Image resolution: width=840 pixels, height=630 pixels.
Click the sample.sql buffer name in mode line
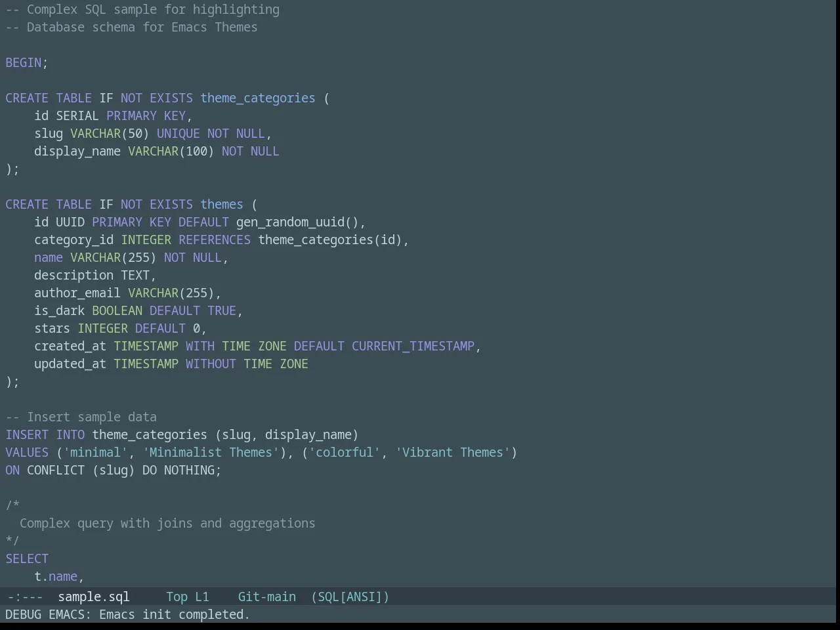94,597
